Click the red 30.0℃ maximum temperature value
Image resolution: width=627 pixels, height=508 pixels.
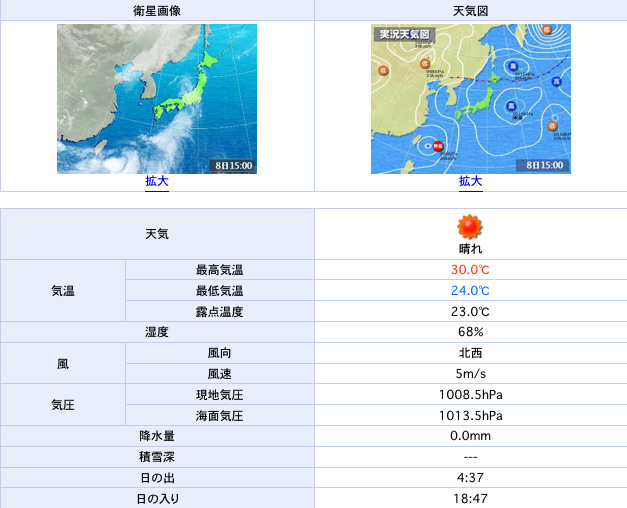click(x=470, y=270)
